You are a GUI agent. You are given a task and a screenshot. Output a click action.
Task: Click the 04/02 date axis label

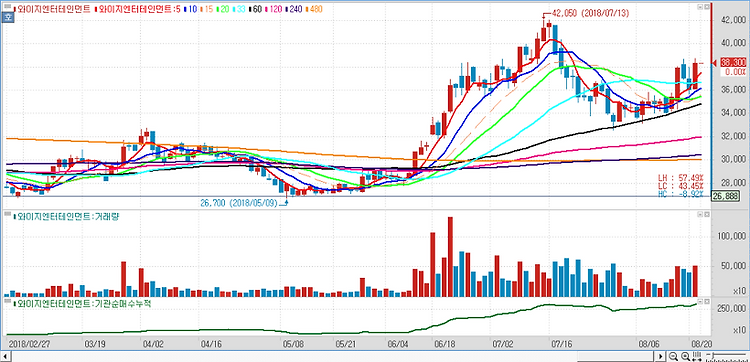tap(153, 343)
